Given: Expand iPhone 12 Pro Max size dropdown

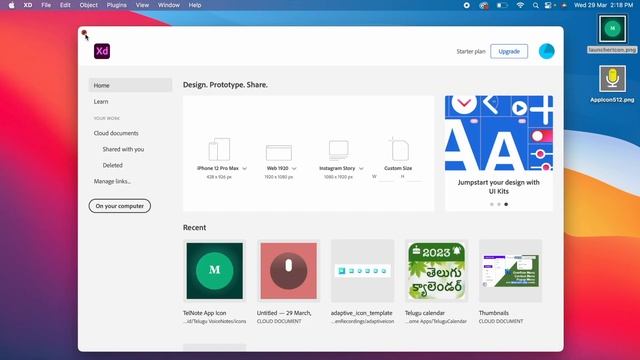Looking at the screenshot, I should [x=244, y=169].
